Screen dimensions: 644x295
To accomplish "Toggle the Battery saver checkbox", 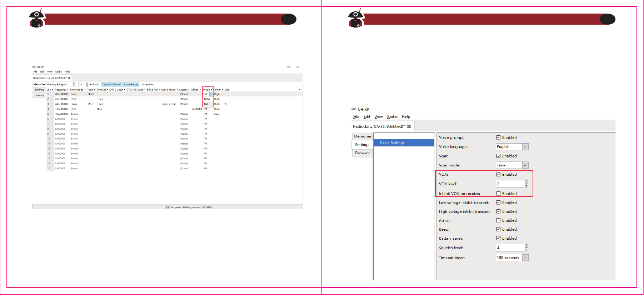I will (498, 239).
